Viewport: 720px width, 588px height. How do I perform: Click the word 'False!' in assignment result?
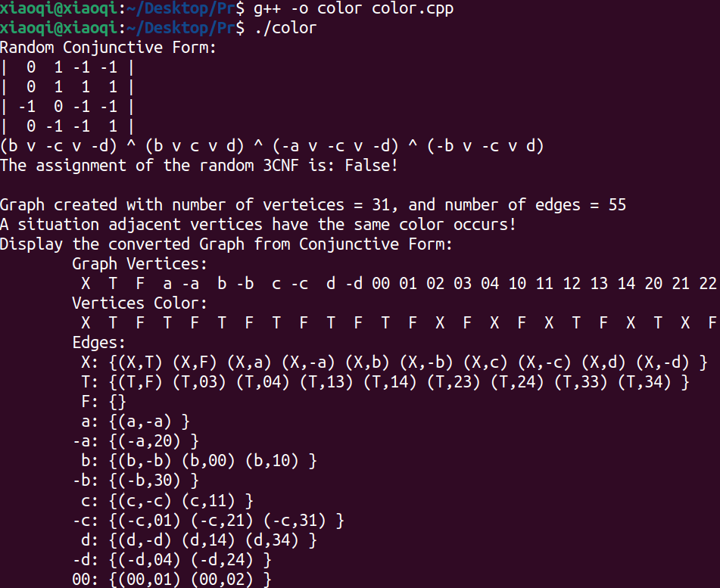pos(372,165)
